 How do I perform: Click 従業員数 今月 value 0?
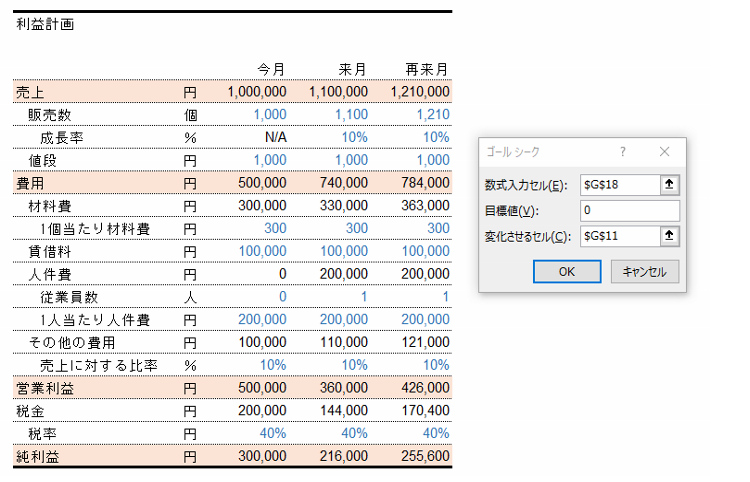click(x=283, y=297)
